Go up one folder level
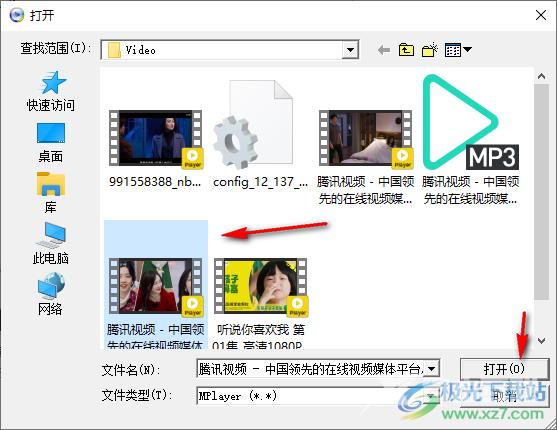The width and height of the screenshot is (557, 430). (406, 50)
